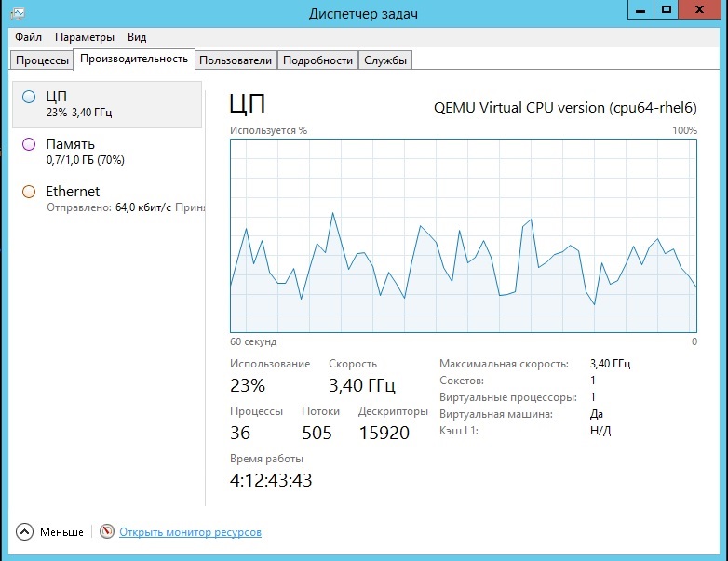Go to the Службы tab
Screen dimensions: 728x561
[385, 60]
